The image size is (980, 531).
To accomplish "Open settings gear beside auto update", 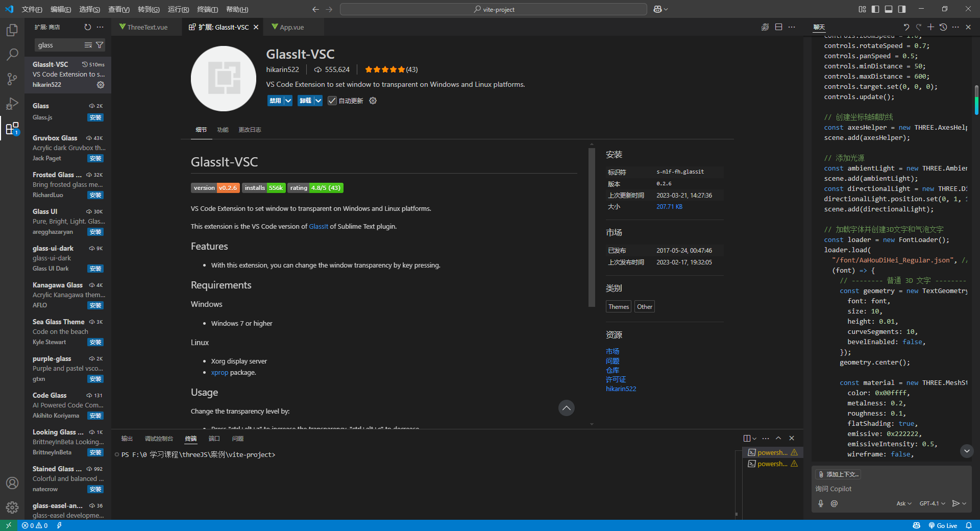I will 373,101.
